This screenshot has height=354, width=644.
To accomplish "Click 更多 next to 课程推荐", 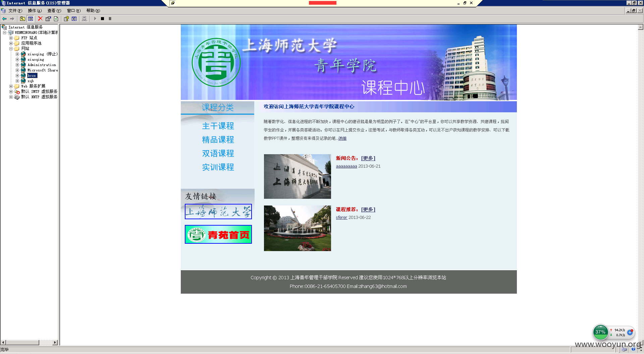I will 368,210.
